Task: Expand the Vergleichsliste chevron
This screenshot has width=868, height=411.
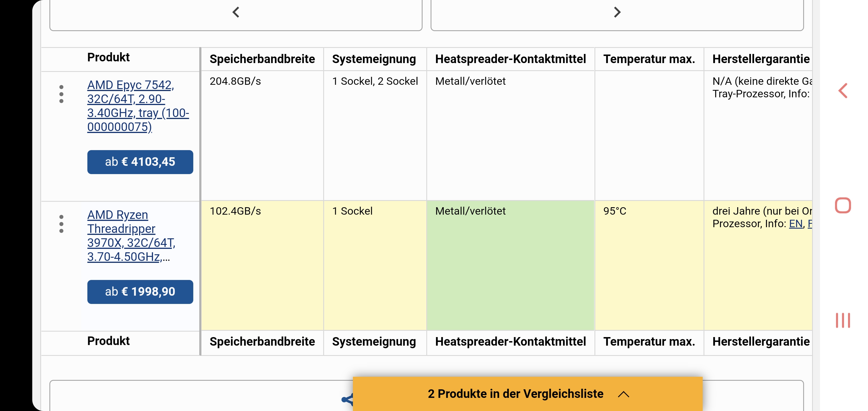Action: click(624, 394)
